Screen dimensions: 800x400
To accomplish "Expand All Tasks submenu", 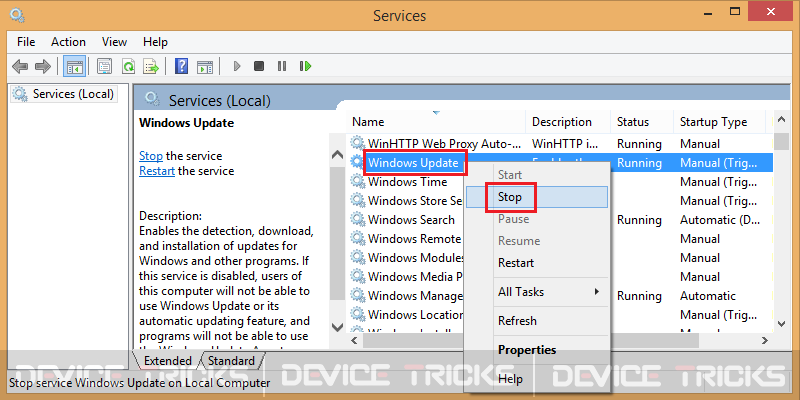I will pyautogui.click(x=537, y=292).
